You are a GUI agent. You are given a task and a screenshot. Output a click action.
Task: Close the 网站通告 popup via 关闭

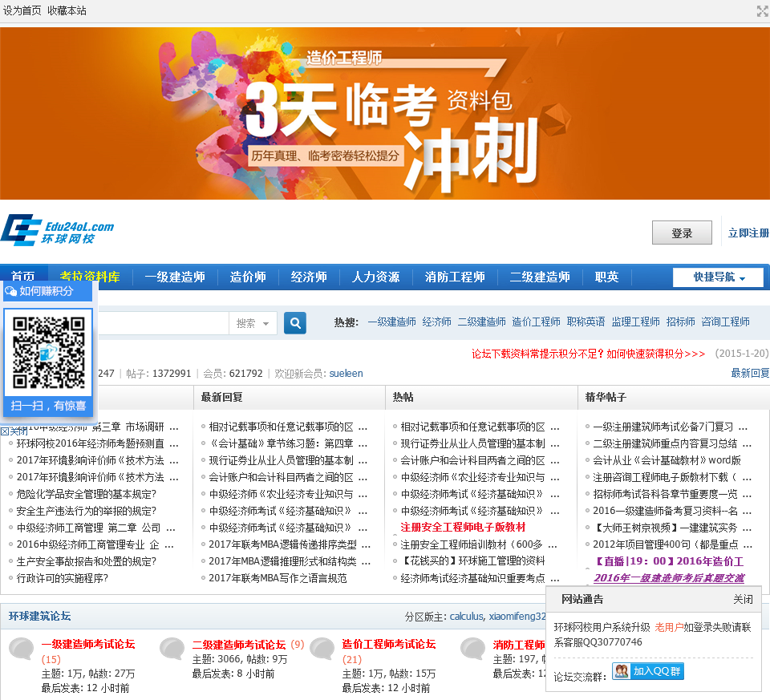[x=743, y=599]
